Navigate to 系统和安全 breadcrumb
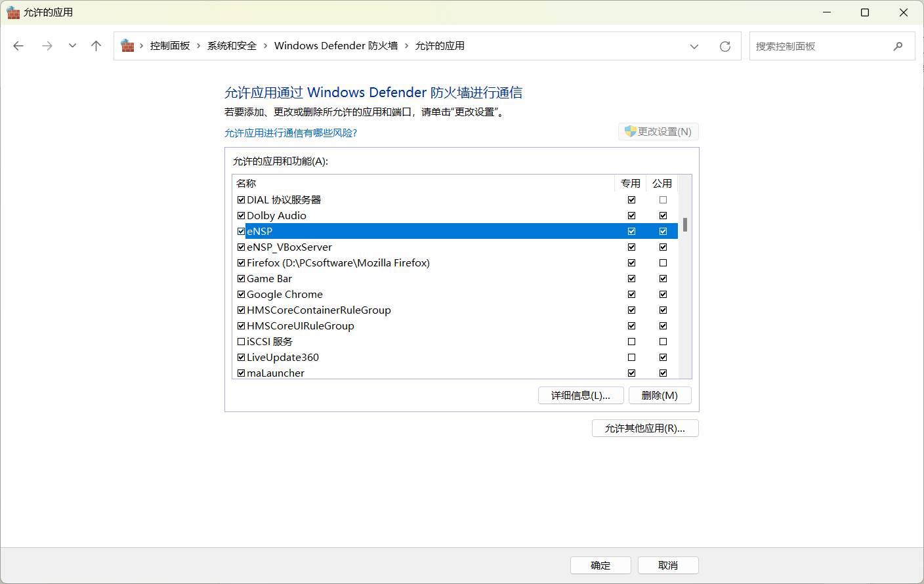 [232, 46]
